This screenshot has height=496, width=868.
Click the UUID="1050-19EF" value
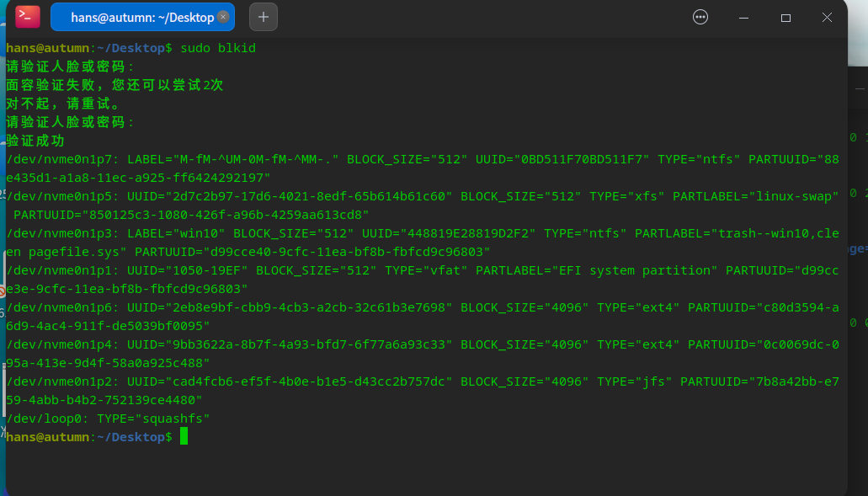[187, 270]
